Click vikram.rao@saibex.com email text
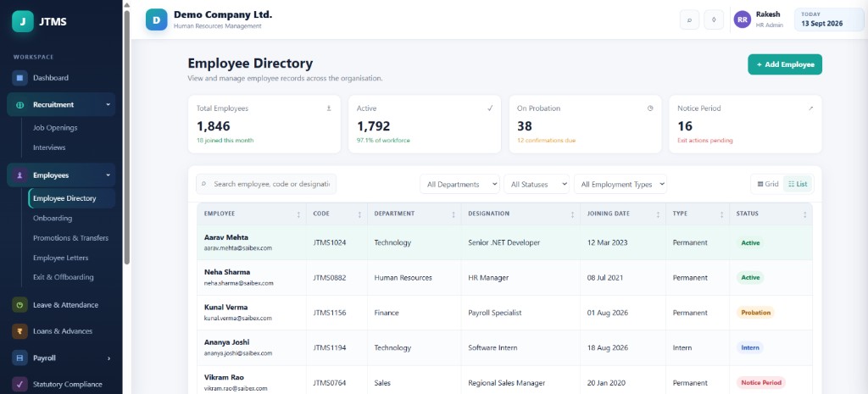This screenshot has width=868, height=394. point(236,388)
